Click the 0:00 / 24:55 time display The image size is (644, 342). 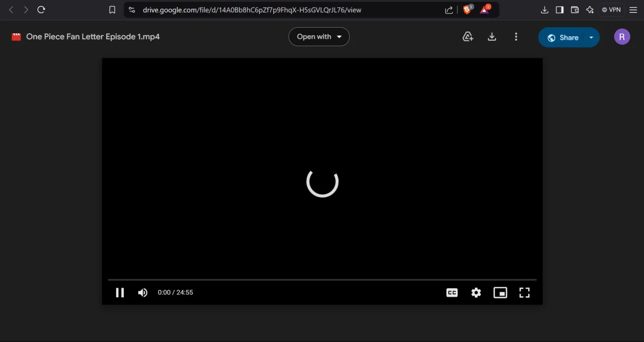pos(175,292)
